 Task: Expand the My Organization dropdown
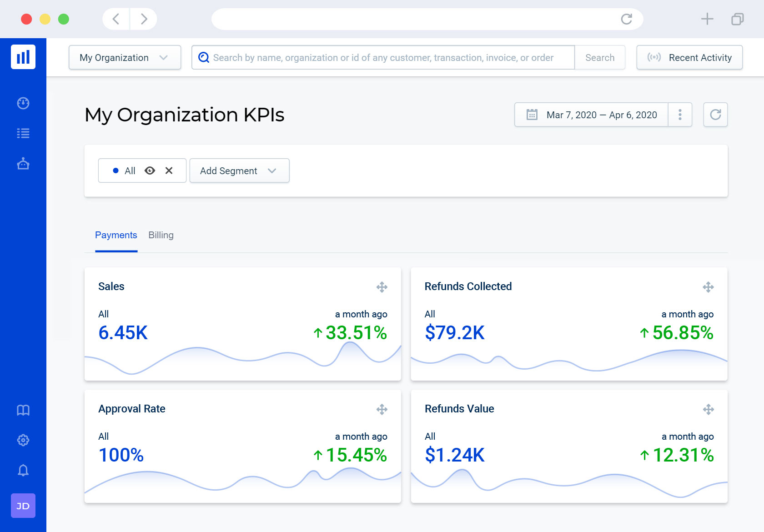(x=125, y=58)
